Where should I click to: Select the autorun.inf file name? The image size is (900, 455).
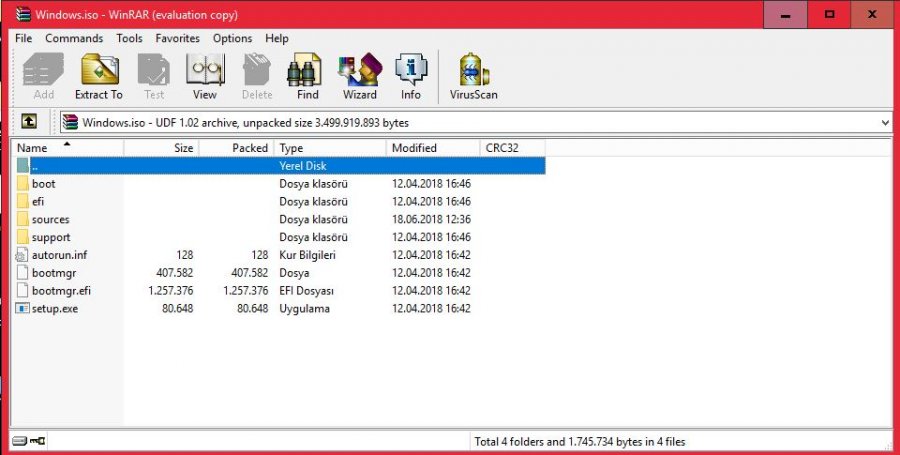pyautogui.click(x=60, y=255)
